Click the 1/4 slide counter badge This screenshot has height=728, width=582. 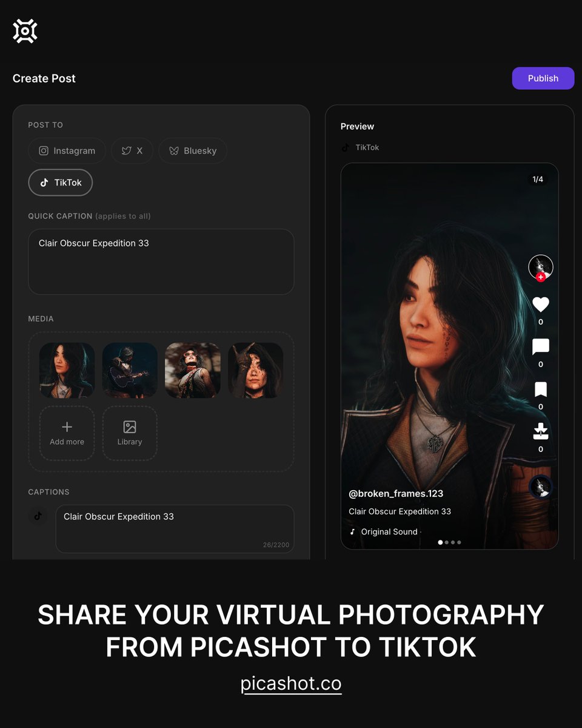pyautogui.click(x=538, y=179)
